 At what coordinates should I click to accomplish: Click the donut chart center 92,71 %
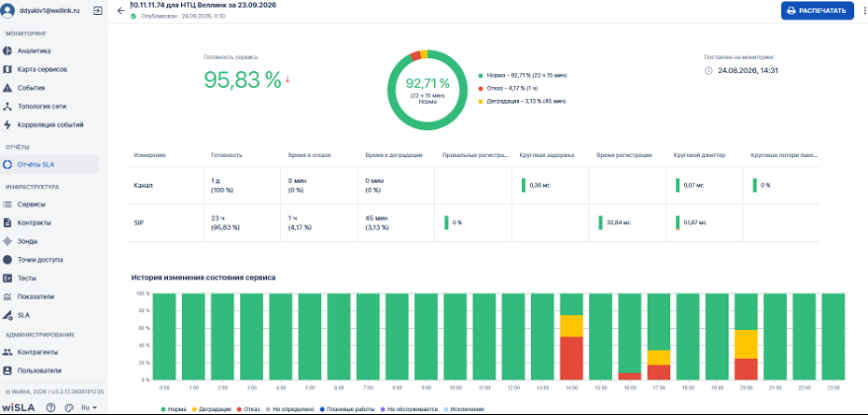(427, 84)
